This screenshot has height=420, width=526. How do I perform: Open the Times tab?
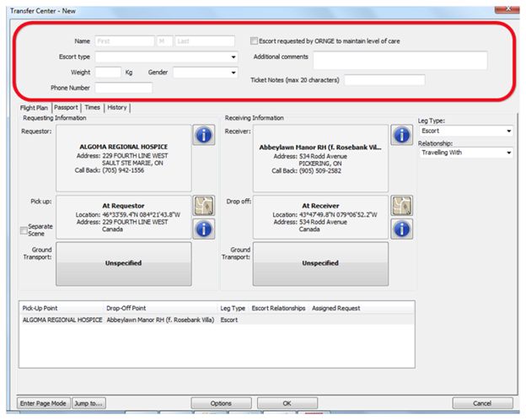click(x=92, y=107)
